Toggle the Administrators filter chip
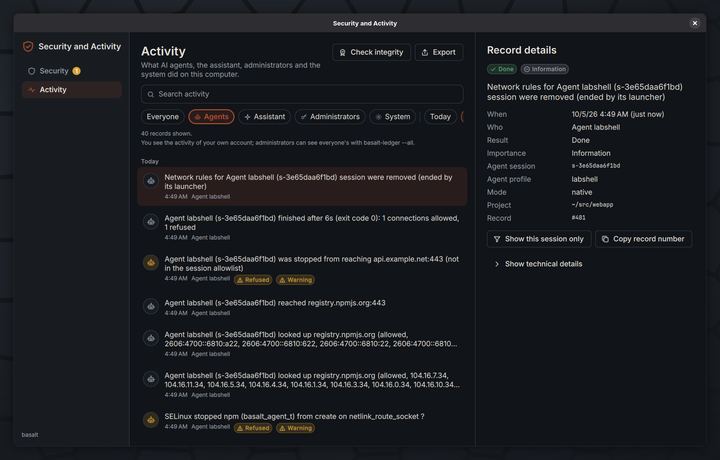Image resolution: width=720 pixels, height=460 pixels. (x=330, y=117)
